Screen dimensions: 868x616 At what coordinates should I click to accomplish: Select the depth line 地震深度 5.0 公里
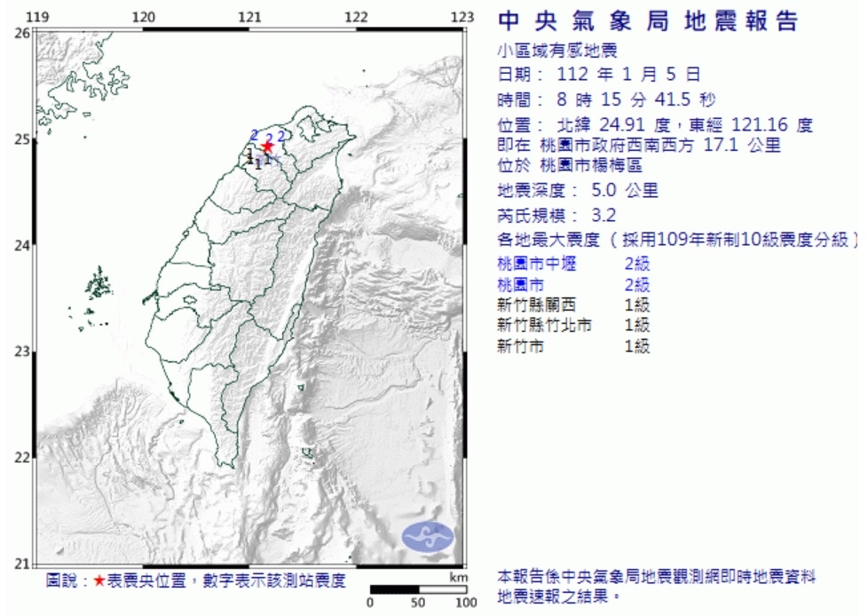(578, 190)
